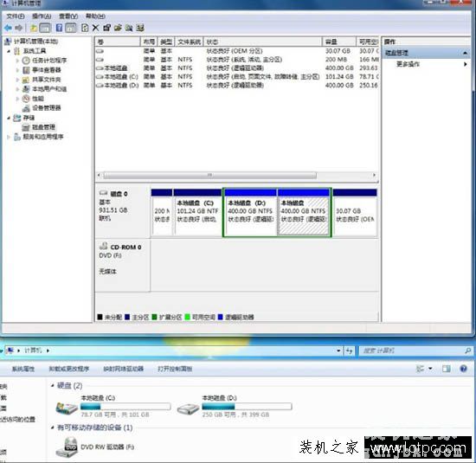
Task: Select the OEM 分区 30.07 GB volume row
Action: pyautogui.click(x=237, y=51)
